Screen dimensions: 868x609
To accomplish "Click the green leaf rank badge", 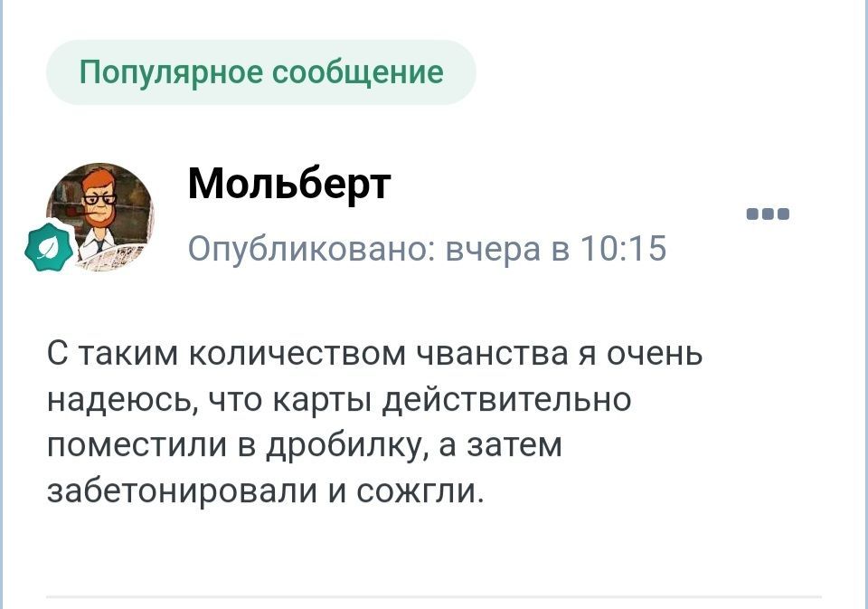I will tap(49, 246).
